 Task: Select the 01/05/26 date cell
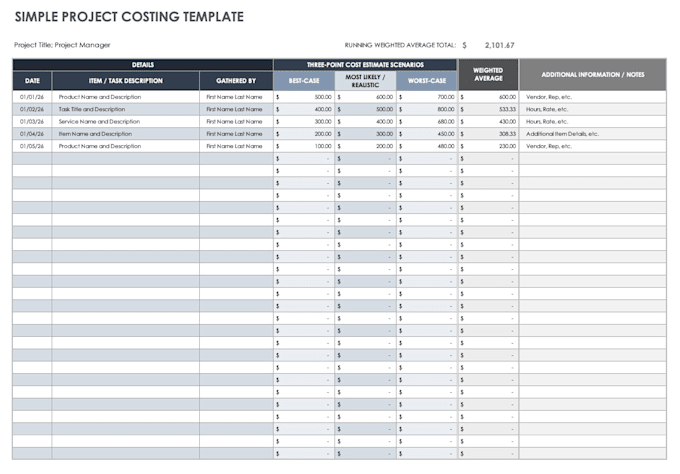point(32,146)
